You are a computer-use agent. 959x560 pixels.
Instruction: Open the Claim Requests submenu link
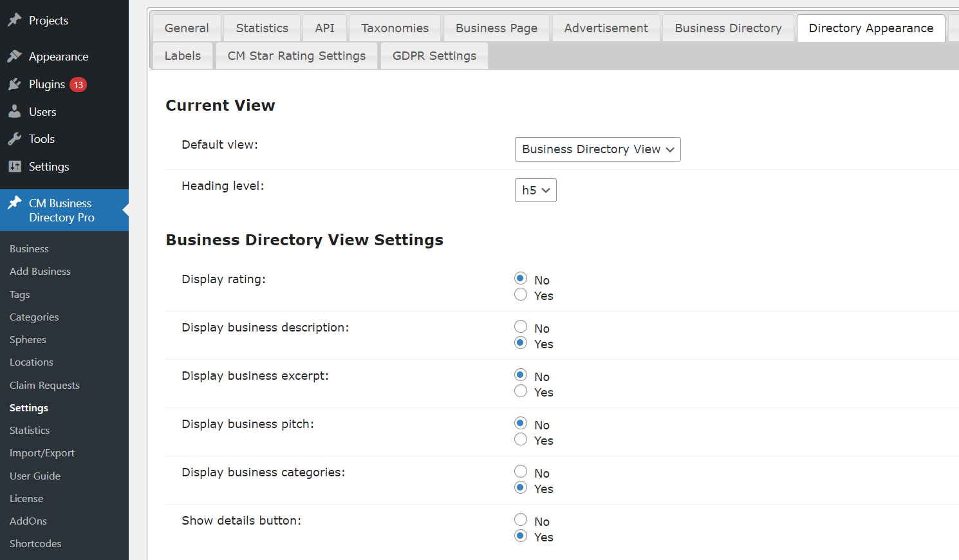44,385
